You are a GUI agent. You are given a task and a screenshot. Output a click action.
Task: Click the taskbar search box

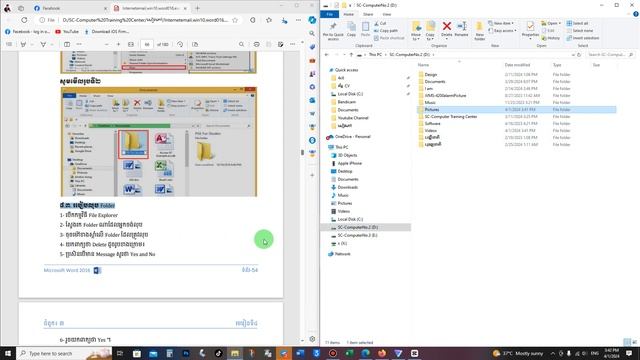click(64, 353)
